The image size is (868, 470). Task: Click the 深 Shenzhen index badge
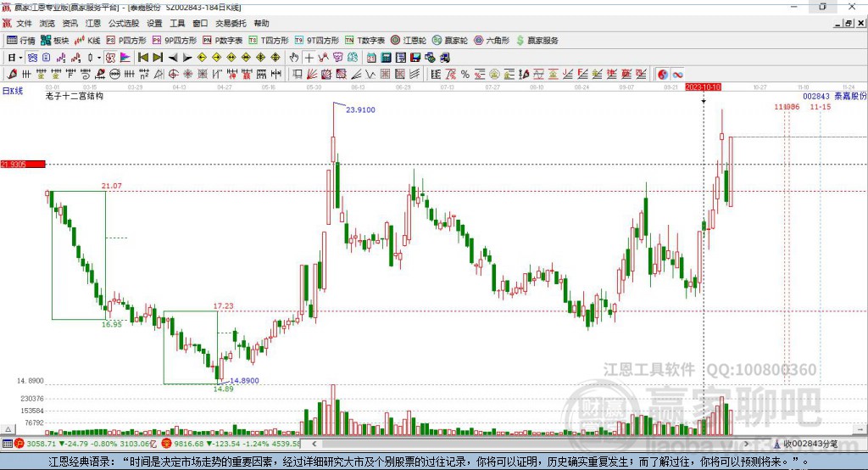point(167,444)
